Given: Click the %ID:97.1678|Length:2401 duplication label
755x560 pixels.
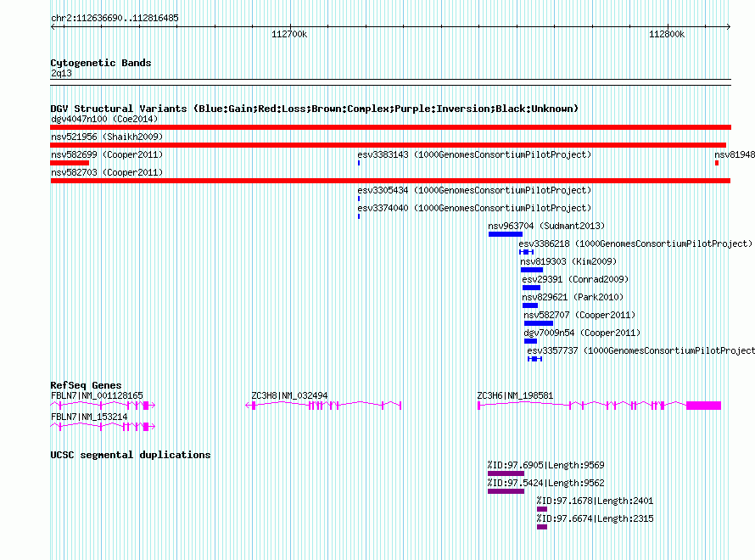Looking at the screenshot, I should coord(596,501).
